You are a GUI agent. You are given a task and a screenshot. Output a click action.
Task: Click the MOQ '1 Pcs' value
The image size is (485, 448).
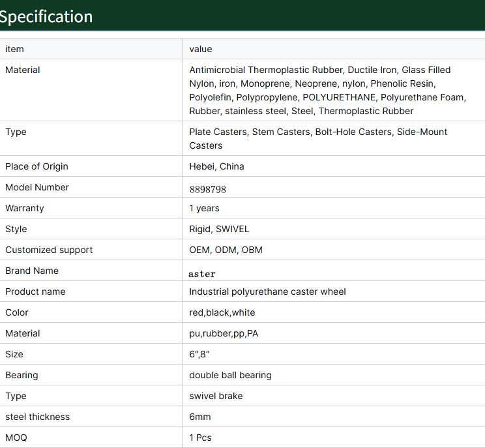coord(200,438)
